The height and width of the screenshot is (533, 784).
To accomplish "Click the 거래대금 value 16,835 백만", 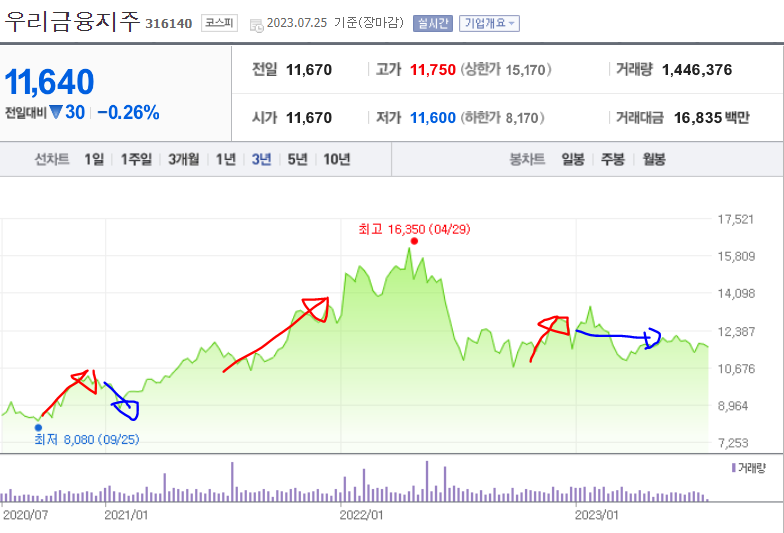I will point(712,118).
